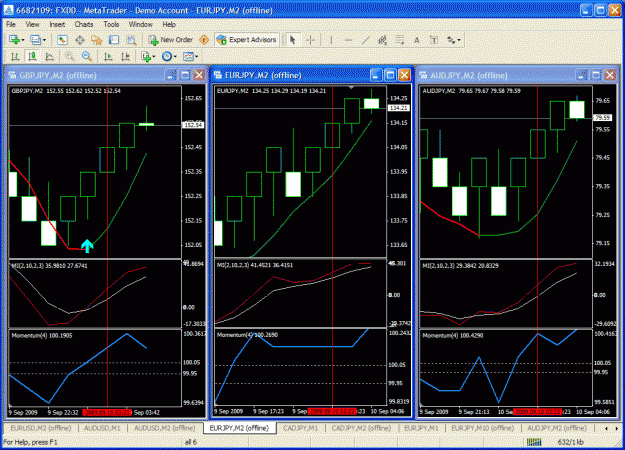Switch chart to line chart style

point(49,57)
